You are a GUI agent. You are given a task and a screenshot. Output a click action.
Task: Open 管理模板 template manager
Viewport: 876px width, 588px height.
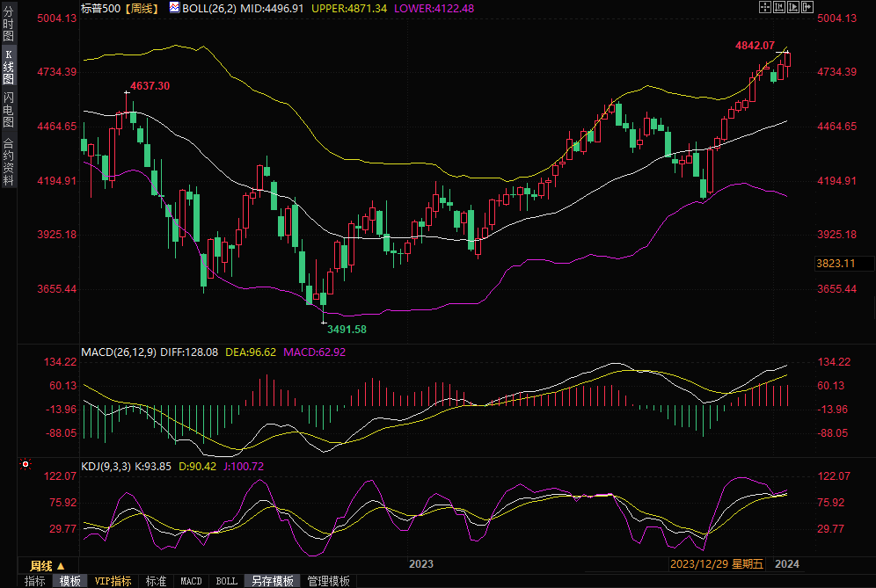(x=327, y=581)
